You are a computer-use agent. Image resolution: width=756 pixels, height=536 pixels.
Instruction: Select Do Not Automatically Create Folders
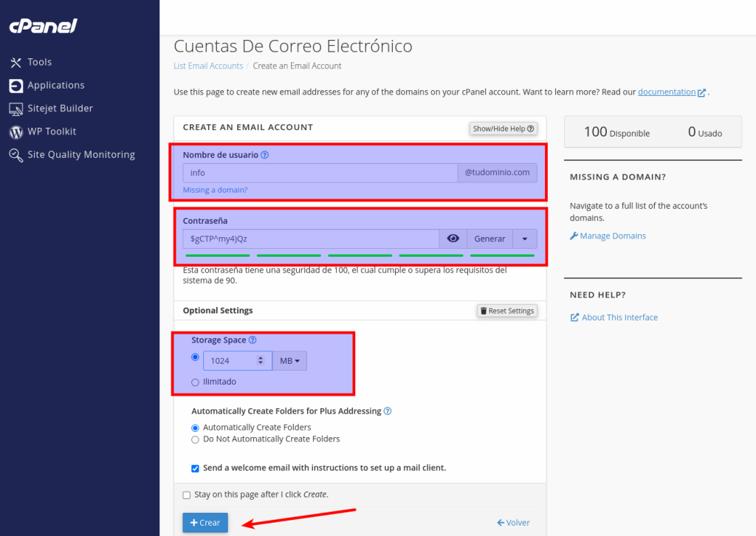coord(195,439)
